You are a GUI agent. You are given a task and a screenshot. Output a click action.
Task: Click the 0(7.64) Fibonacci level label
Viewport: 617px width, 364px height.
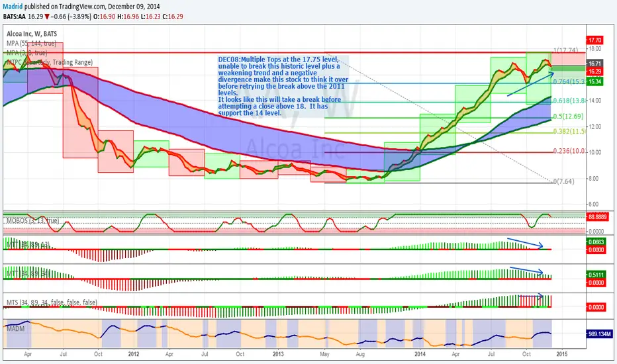pyautogui.click(x=563, y=181)
